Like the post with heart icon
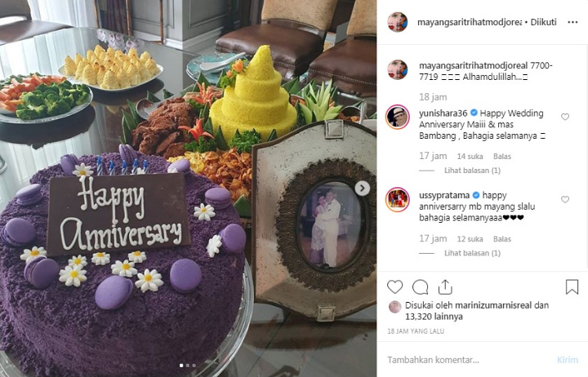This screenshot has height=377, width=588. click(x=394, y=287)
